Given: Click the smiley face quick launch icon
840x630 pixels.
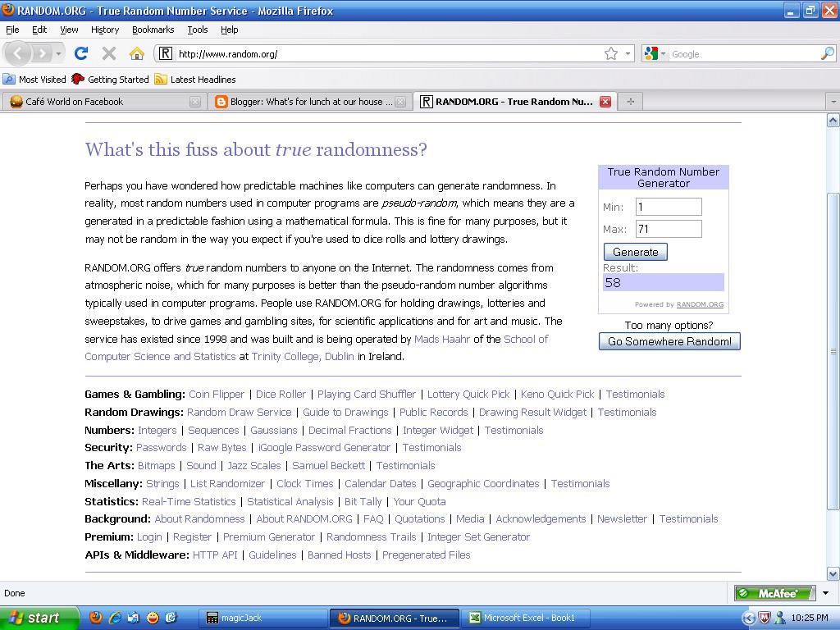Looking at the screenshot, I should [153, 618].
